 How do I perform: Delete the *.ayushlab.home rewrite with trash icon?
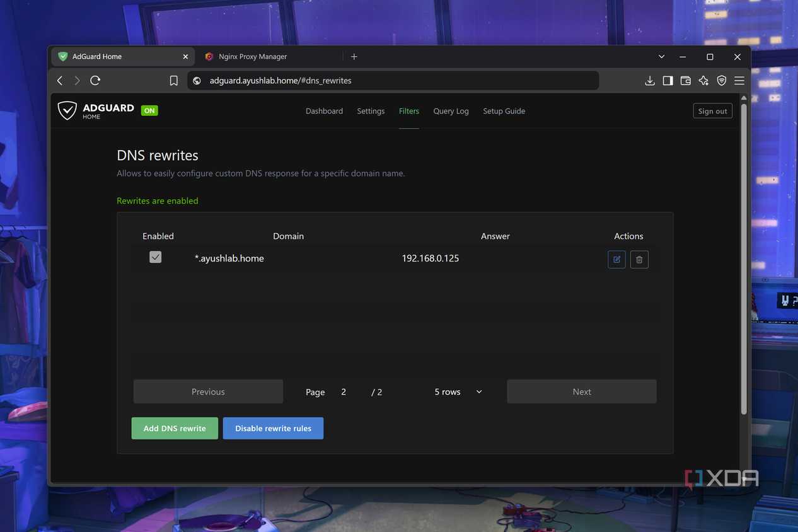[x=639, y=260]
